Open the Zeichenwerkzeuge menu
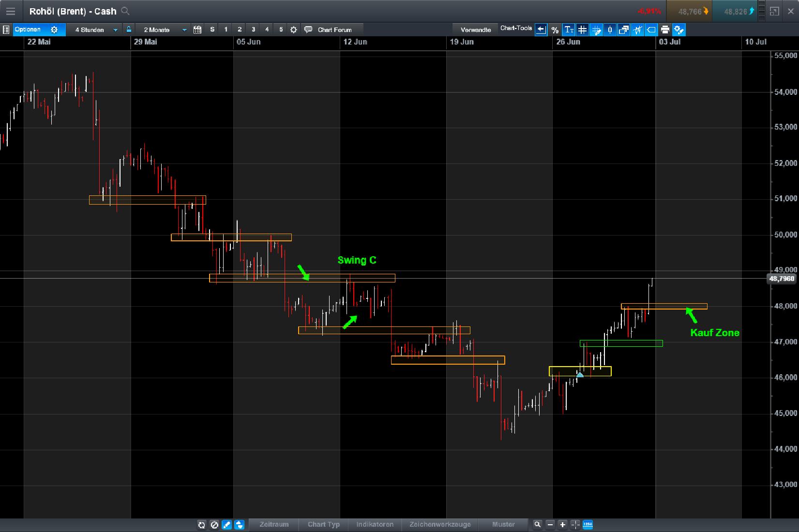This screenshot has height=532, width=799. tap(440, 525)
